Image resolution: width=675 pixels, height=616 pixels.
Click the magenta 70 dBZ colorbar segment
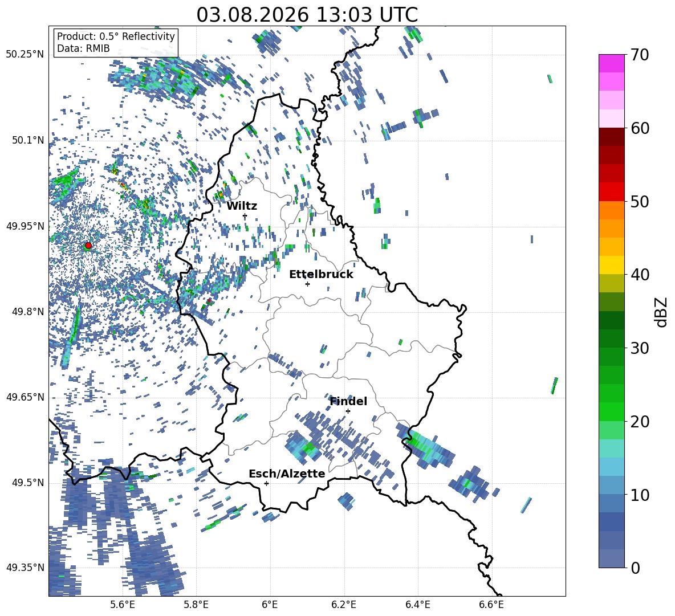[x=611, y=64]
